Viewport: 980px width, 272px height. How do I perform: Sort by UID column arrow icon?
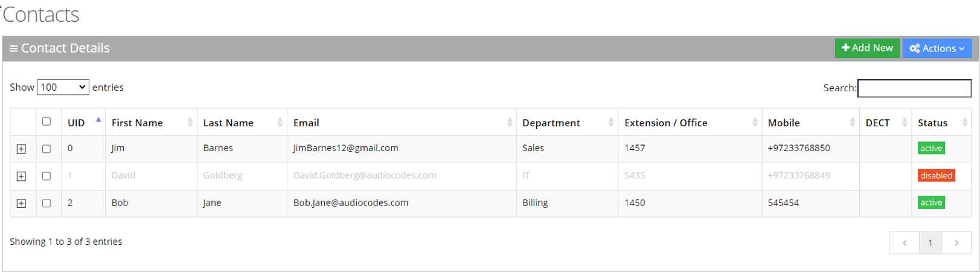(x=98, y=120)
